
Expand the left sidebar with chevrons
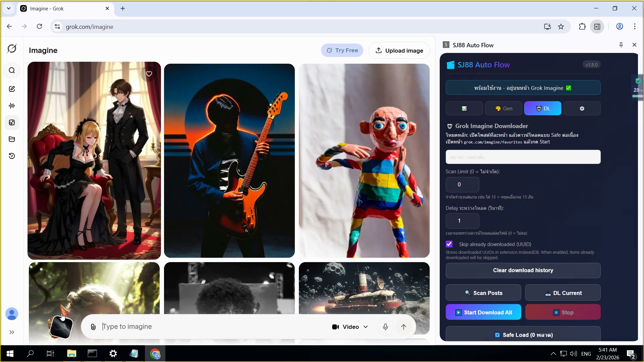pyautogui.click(x=12, y=332)
